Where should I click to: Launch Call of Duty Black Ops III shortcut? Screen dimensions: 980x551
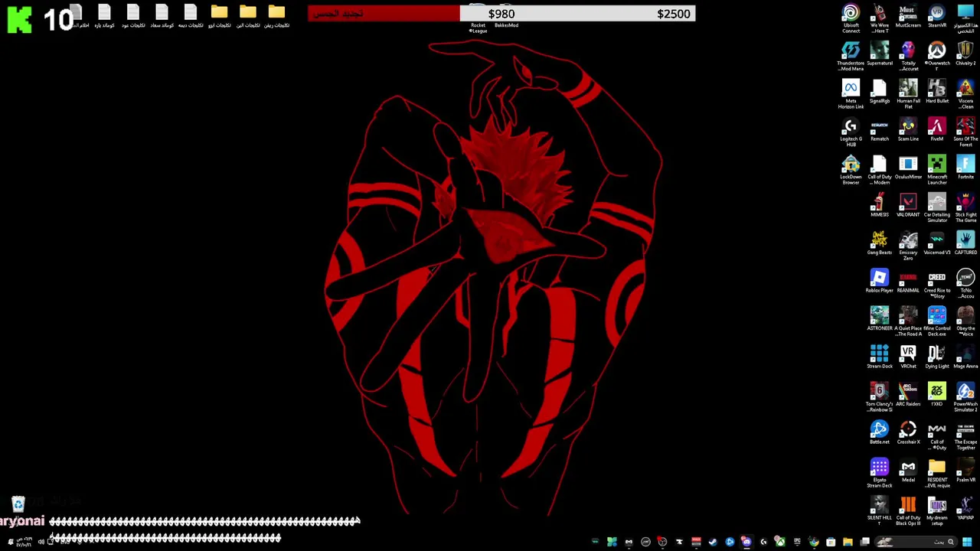(908, 511)
